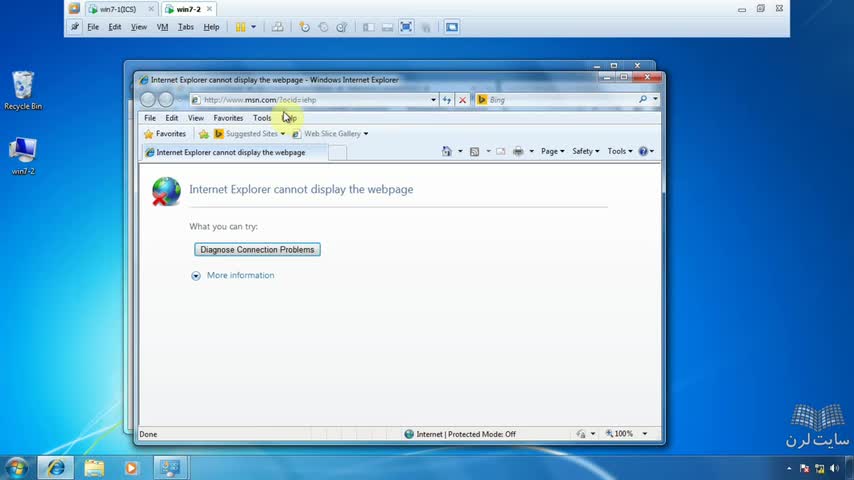The width and height of the screenshot is (854, 480).
Task: Click the Bing search magnifier icon
Action: click(643, 100)
